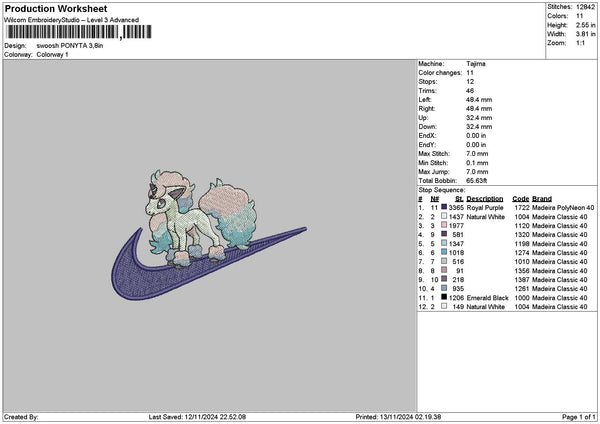Click the blue swatch beside stitch count 1018

click(444, 252)
